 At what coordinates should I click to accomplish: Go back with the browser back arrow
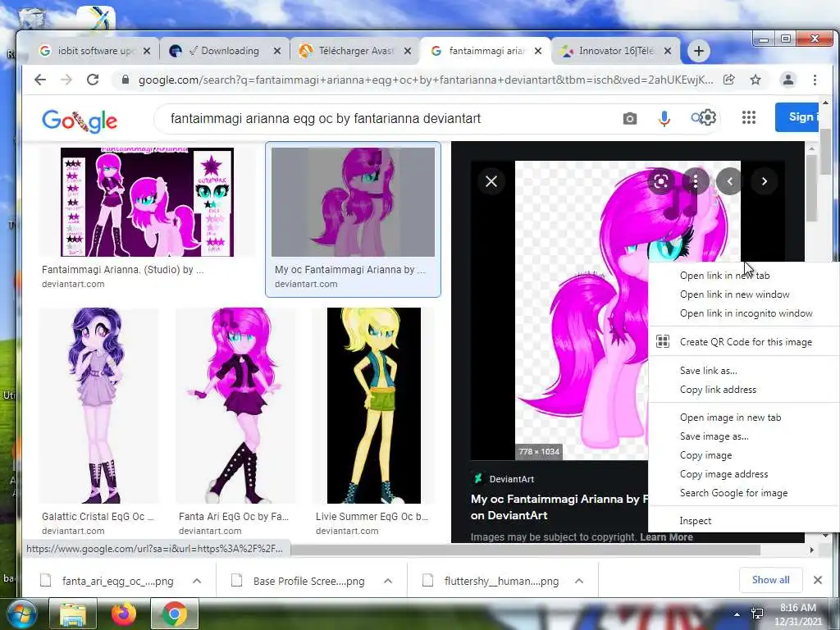(40, 80)
